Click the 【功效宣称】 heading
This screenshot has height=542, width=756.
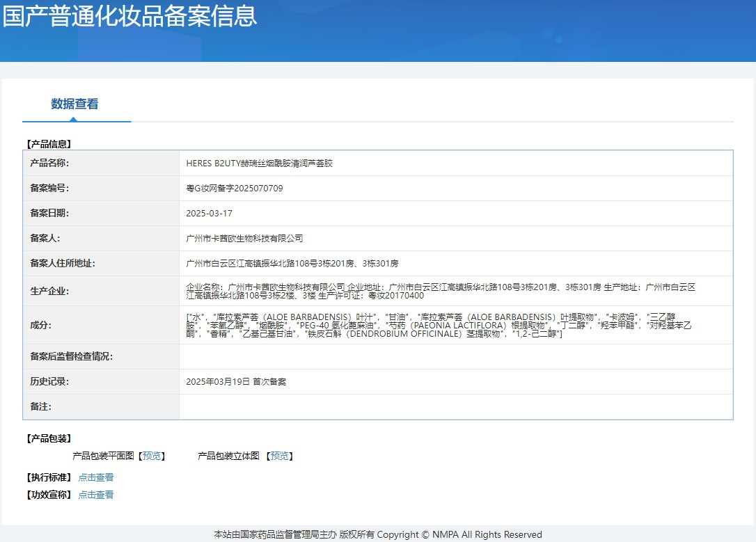(49, 495)
